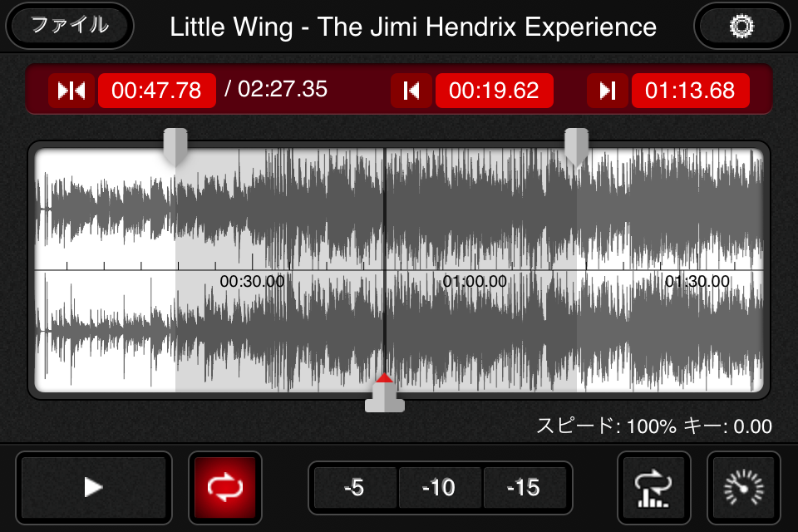Click the waveform at 00:30.00 label
Screen dimensions: 798x532
tap(252, 281)
